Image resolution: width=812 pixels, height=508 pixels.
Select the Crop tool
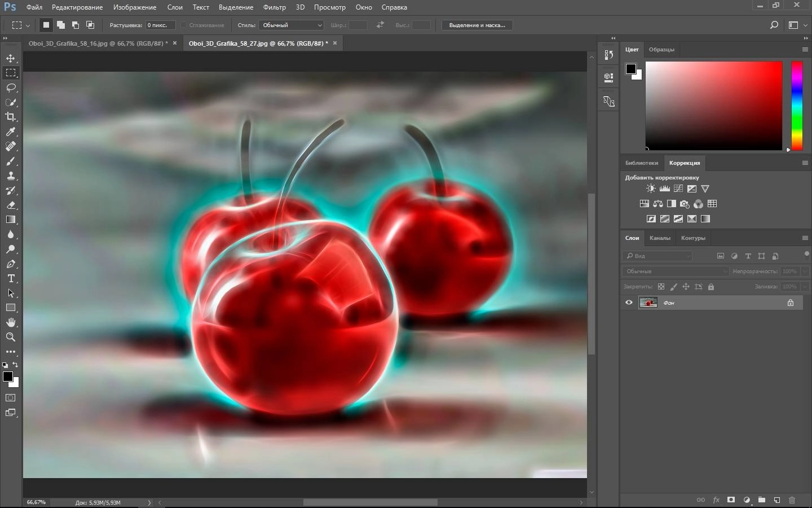tap(11, 117)
